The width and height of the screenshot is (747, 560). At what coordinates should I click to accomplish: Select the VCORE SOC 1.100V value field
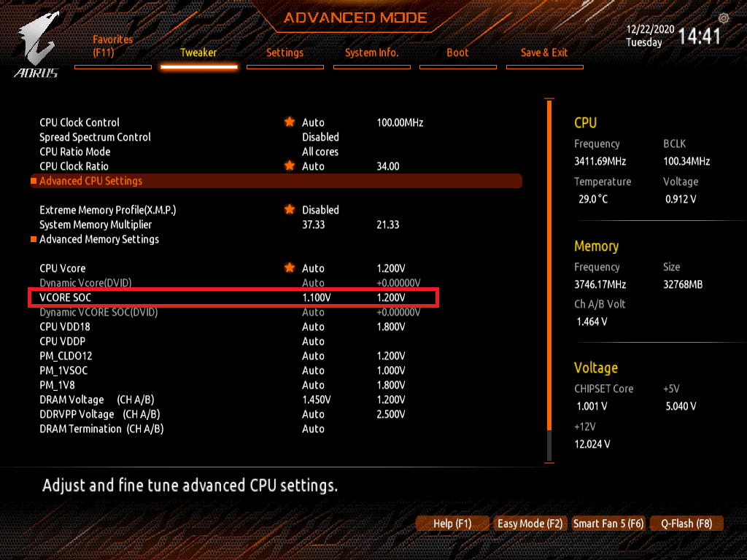pos(317,297)
